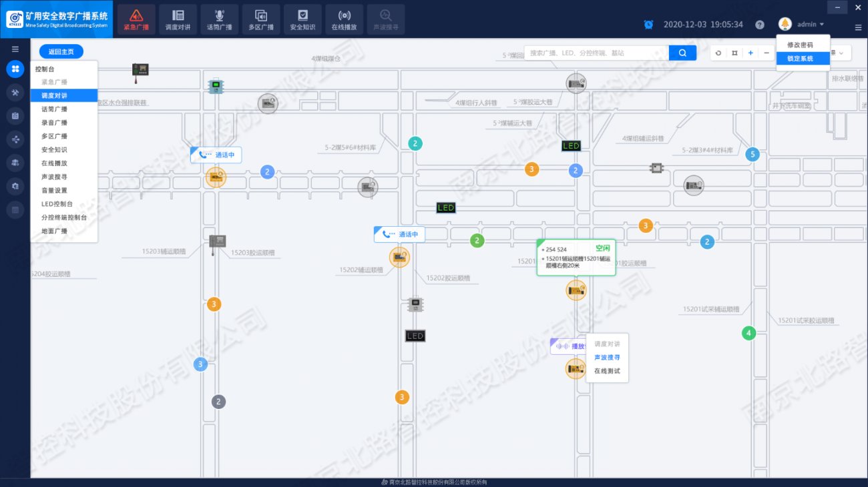Open help via question mark icon

(x=760, y=25)
